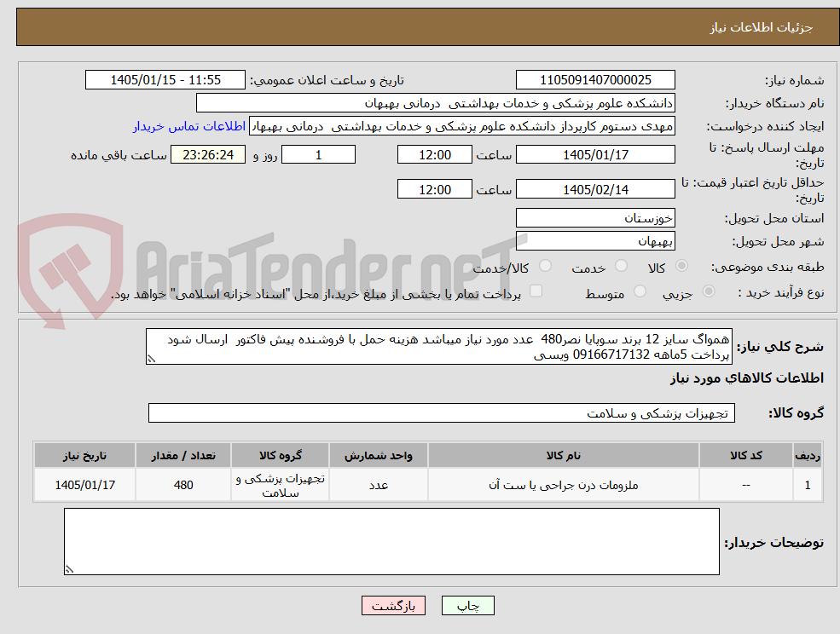Viewport: 840px width, 634px height.
Task: Click the row number 1 cell
Action: [x=808, y=485]
